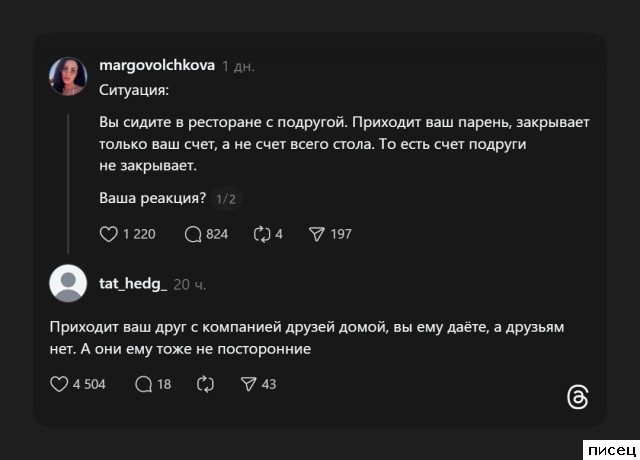Open the reply text starting "Приходит ваш друг"
The image size is (640, 460).
click(299, 338)
